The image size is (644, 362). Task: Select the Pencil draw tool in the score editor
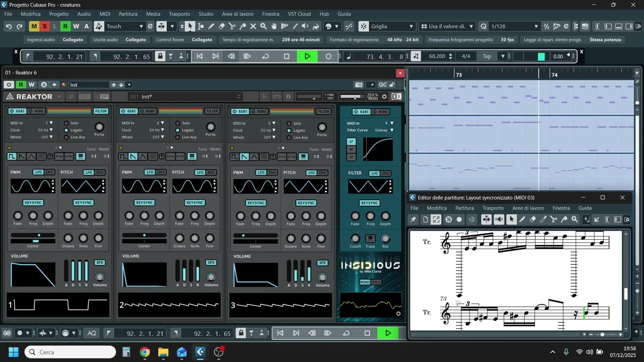tap(522, 219)
